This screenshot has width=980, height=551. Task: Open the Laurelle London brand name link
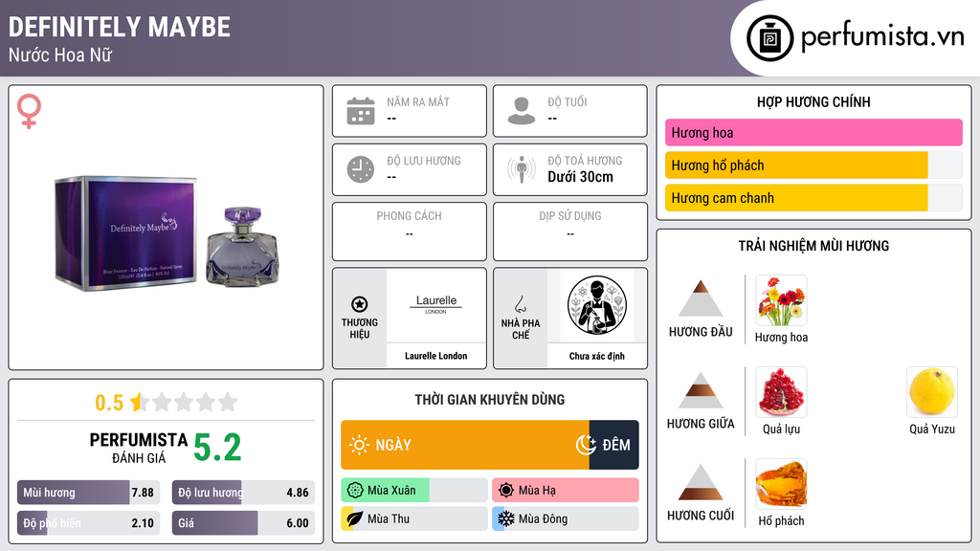(x=435, y=356)
